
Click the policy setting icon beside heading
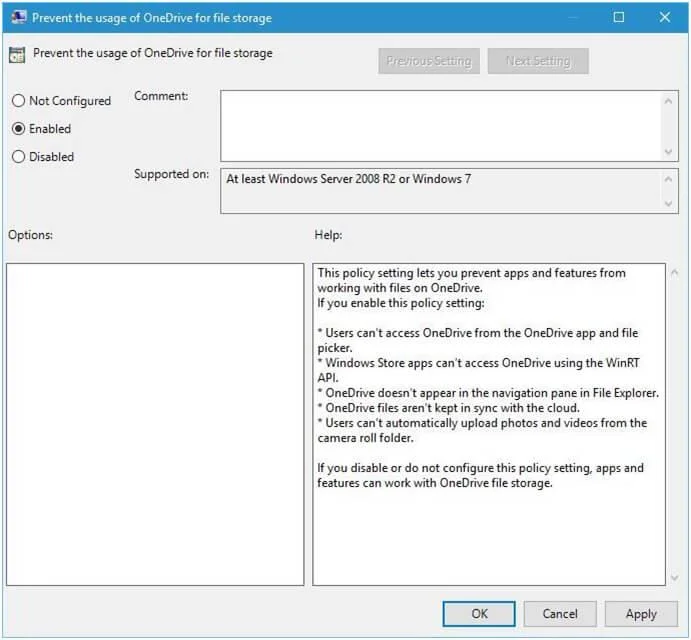[x=17, y=55]
